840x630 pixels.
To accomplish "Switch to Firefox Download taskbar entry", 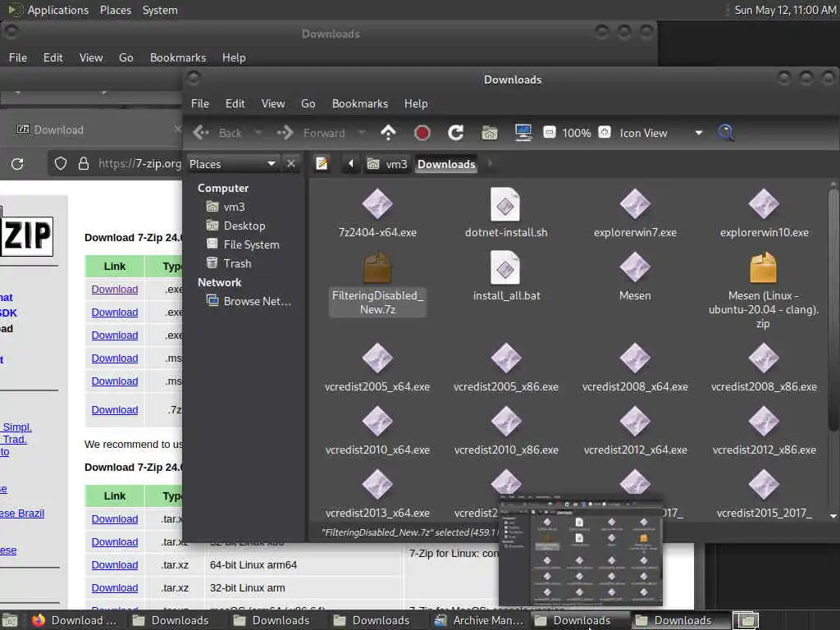I will pyautogui.click(x=75, y=620).
